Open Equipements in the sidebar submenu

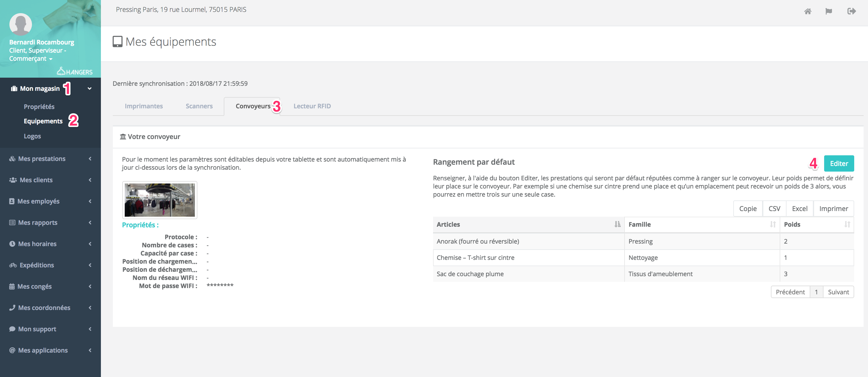click(x=43, y=121)
